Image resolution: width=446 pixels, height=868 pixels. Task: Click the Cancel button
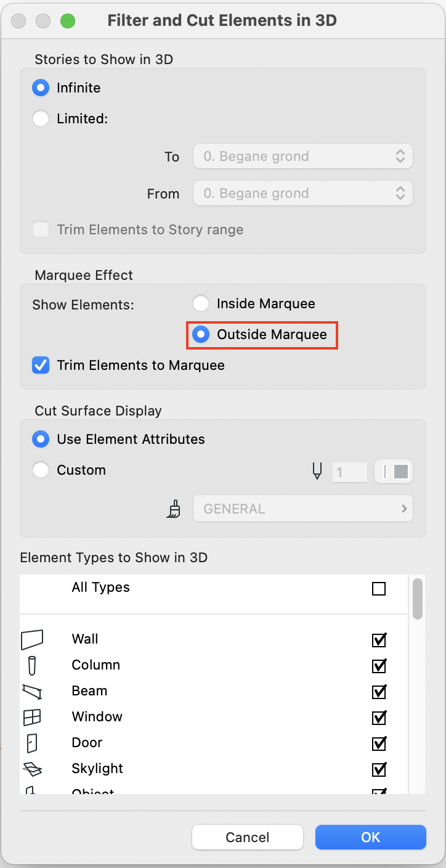248,837
